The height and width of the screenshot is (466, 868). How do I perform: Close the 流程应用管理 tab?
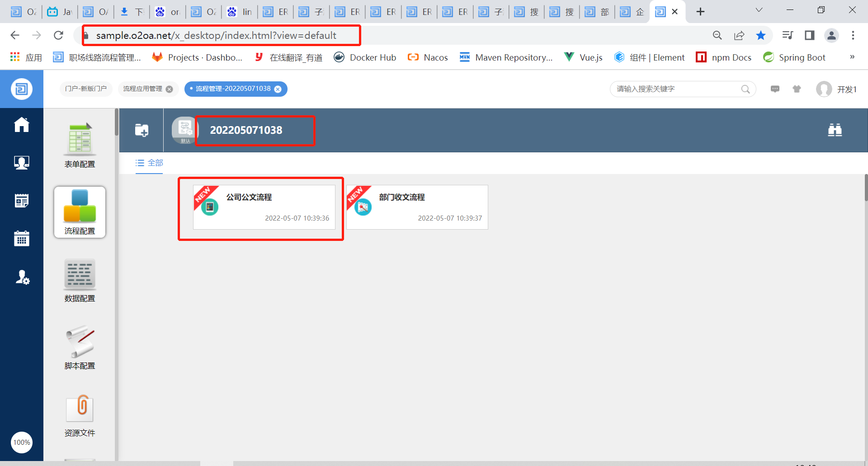(x=170, y=89)
